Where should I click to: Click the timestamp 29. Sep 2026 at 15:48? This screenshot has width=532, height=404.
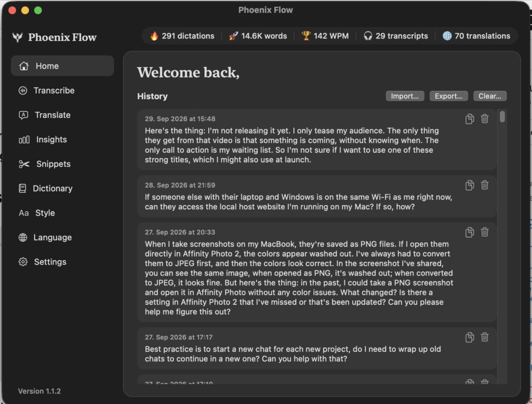tap(180, 119)
